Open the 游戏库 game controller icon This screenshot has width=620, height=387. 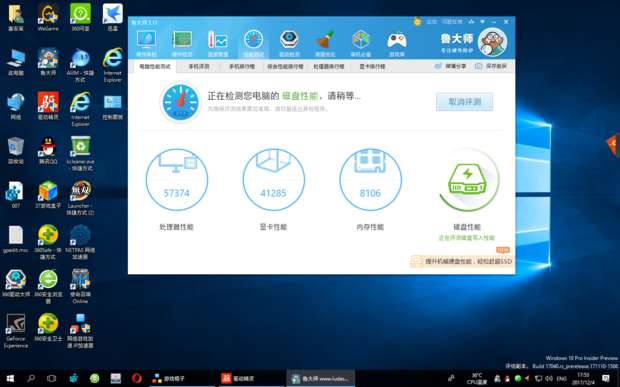pyautogui.click(x=397, y=43)
